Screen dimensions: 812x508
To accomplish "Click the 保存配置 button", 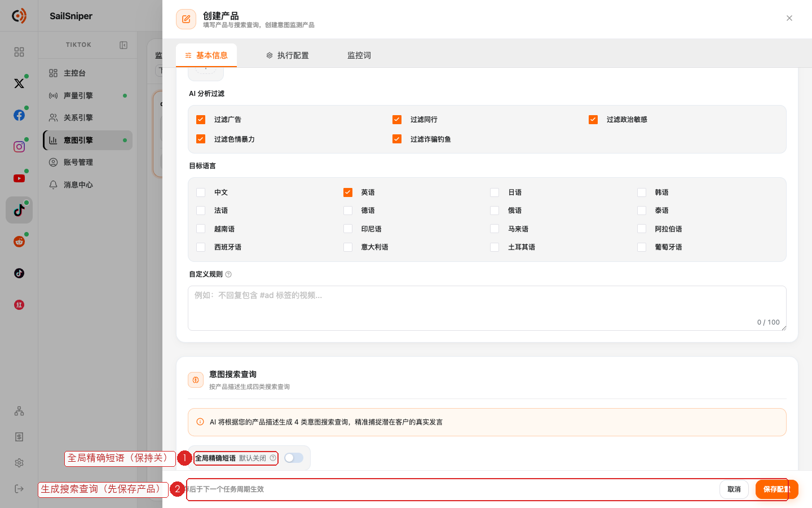I will coord(777,489).
